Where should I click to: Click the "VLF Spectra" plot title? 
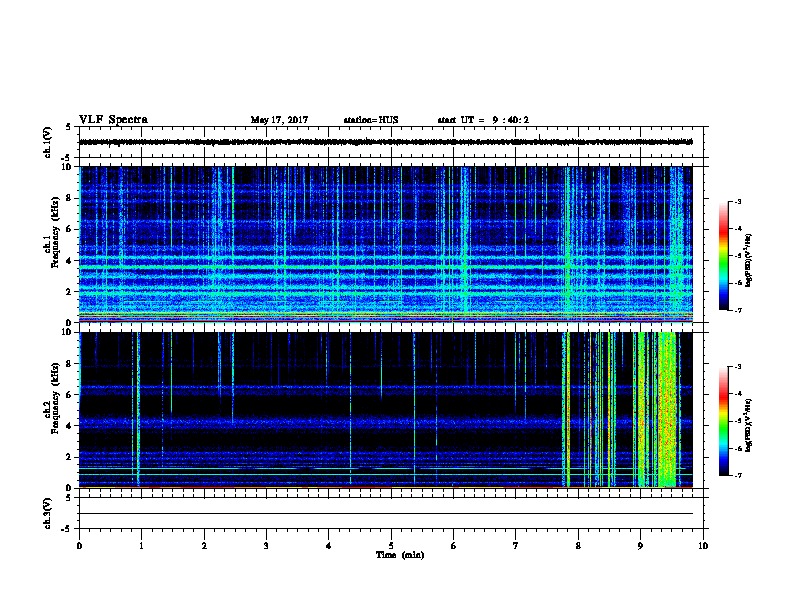[113, 120]
